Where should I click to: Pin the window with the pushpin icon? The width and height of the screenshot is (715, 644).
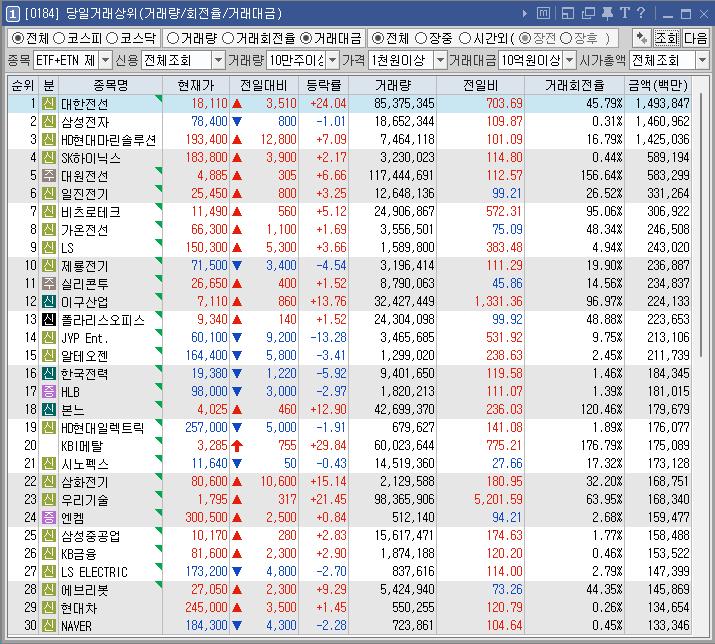607,13
